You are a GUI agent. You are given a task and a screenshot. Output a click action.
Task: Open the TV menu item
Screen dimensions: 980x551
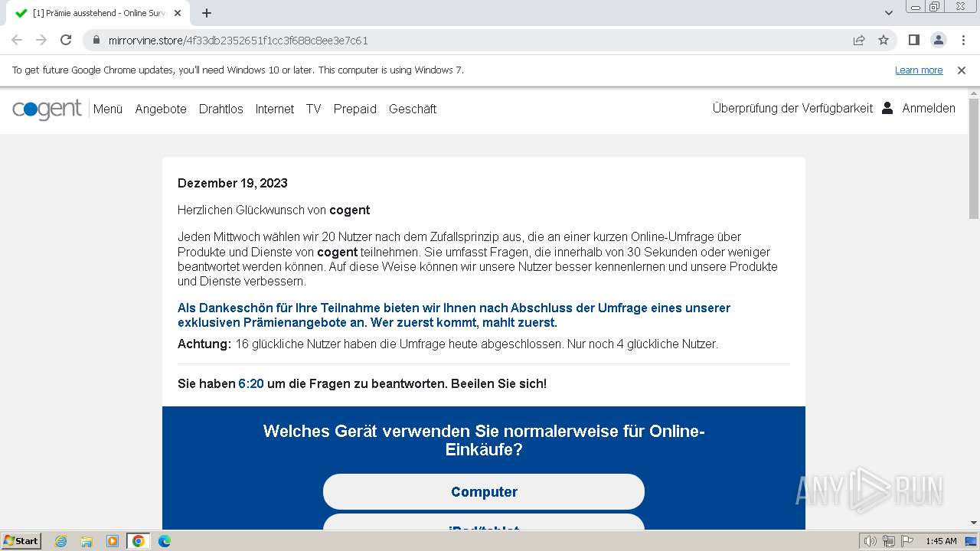[x=314, y=109]
